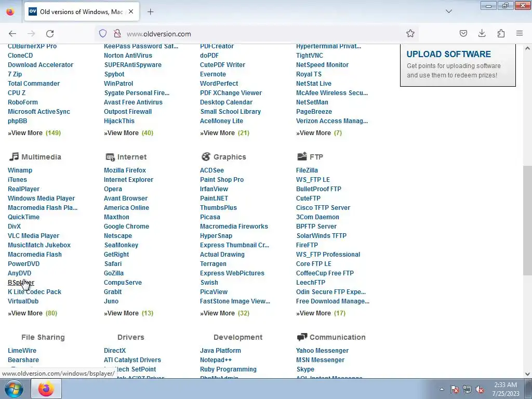Open the extensions puzzle icon
Image resolution: width=532 pixels, height=399 pixels.
tap(501, 33)
